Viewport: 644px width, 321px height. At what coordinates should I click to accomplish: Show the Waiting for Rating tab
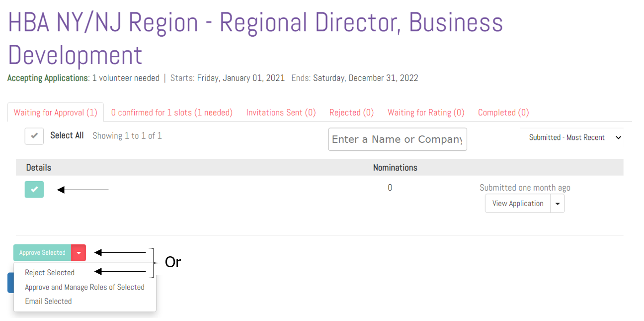pos(426,112)
